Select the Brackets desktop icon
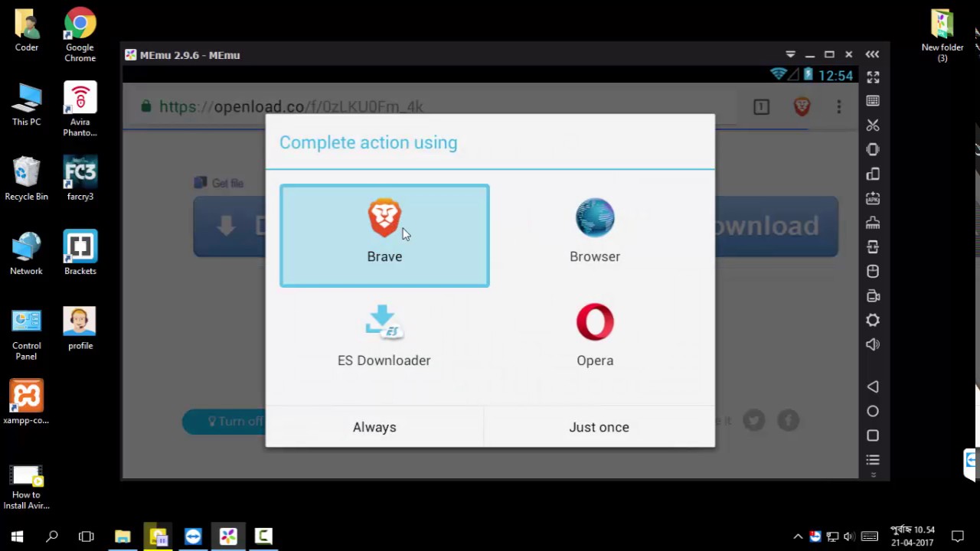This screenshot has height=551, width=980. click(x=80, y=253)
